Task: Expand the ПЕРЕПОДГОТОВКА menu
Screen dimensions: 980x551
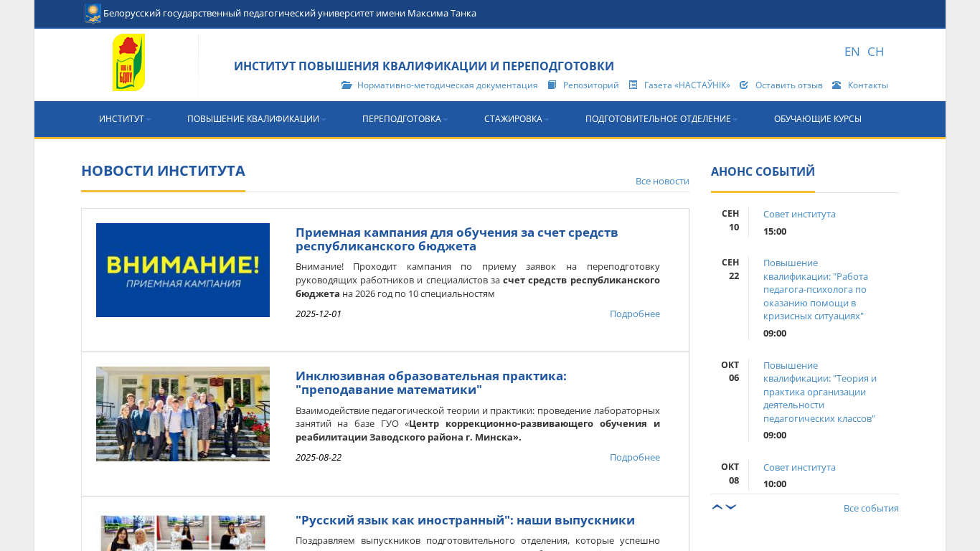Action: click(x=405, y=119)
